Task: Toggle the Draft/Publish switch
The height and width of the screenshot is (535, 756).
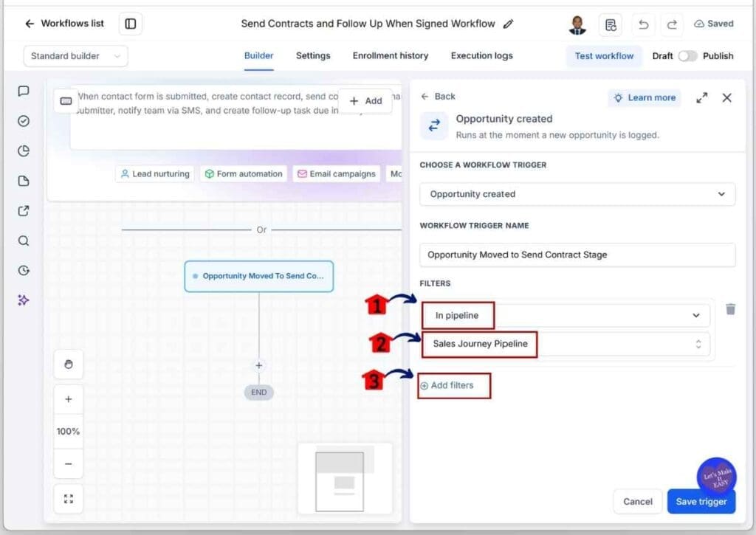Action: pyautogui.click(x=687, y=56)
